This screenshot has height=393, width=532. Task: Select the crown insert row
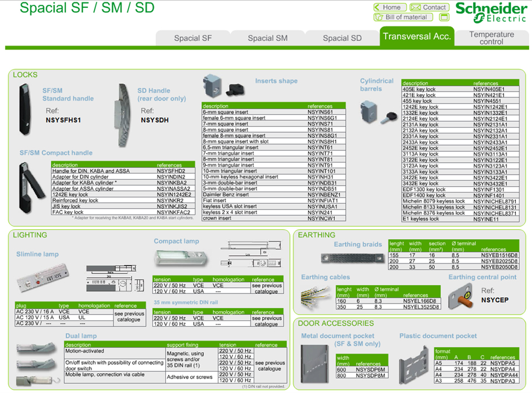point(274,218)
